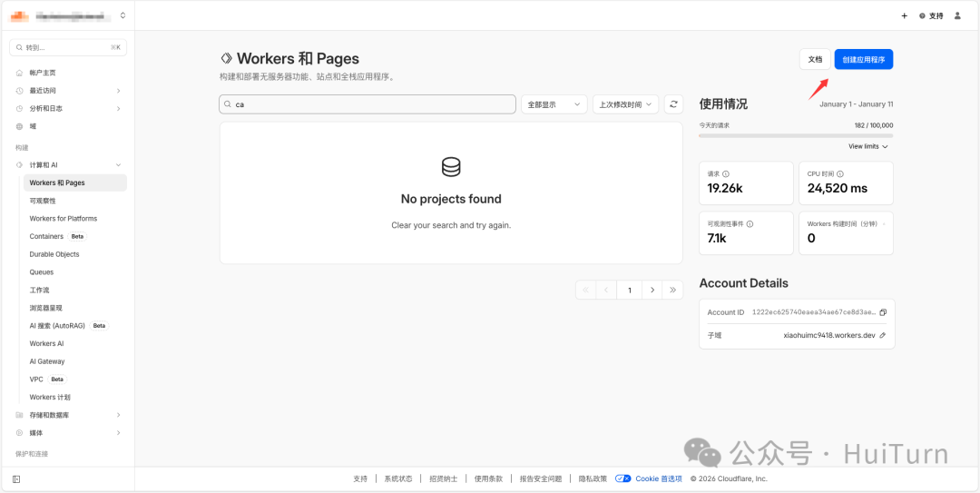Screen dimensions: 980x493
Task: Open the user profile icon
Action: tap(957, 15)
